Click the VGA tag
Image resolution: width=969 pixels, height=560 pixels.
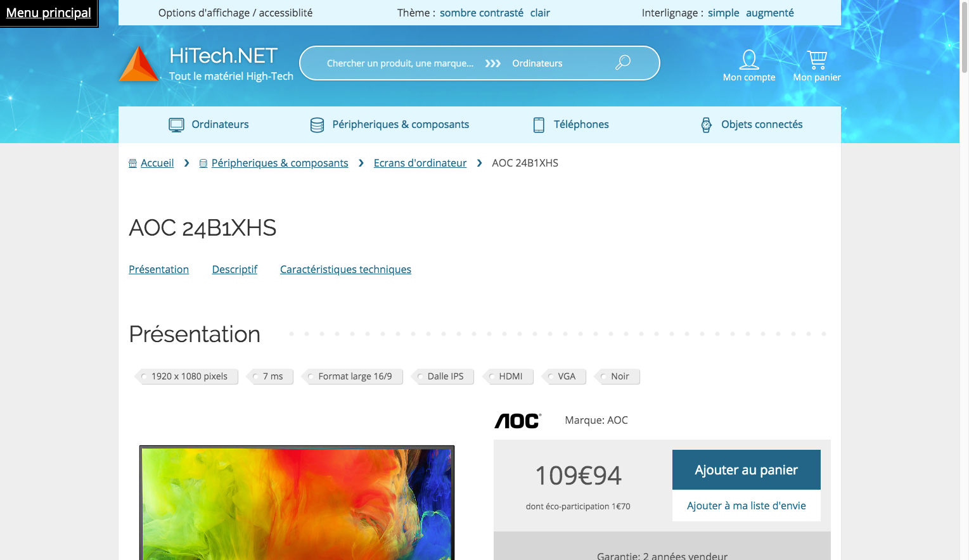[564, 376]
